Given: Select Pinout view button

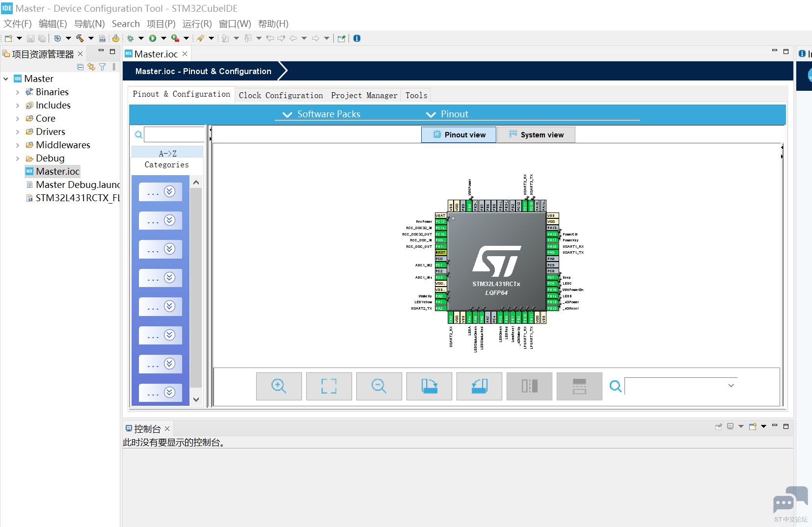Looking at the screenshot, I should (459, 135).
